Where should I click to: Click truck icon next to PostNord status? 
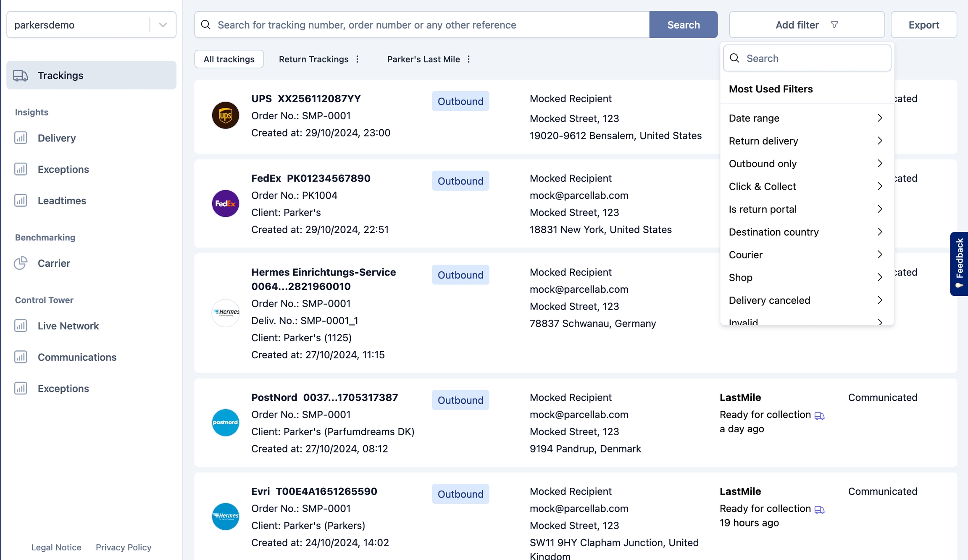(x=819, y=416)
